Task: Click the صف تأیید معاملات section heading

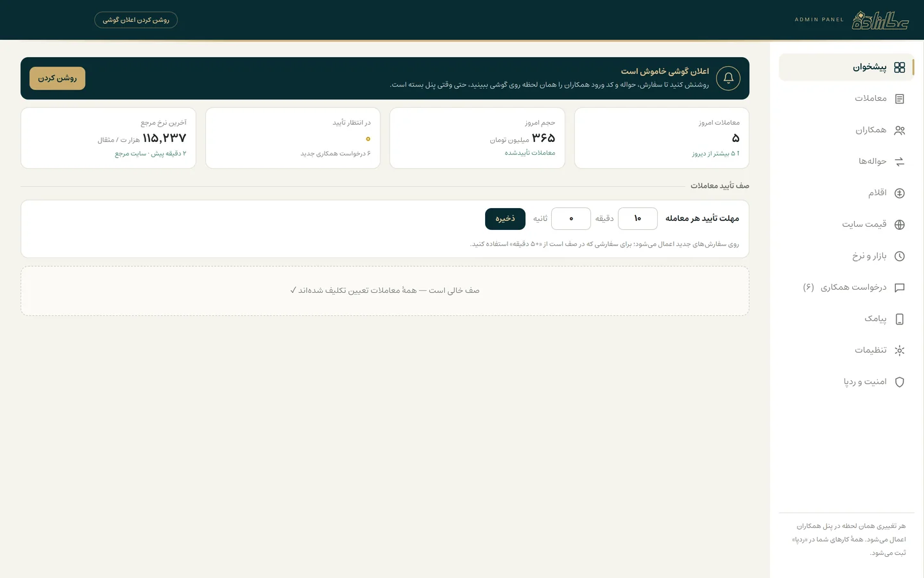Action: click(x=720, y=186)
